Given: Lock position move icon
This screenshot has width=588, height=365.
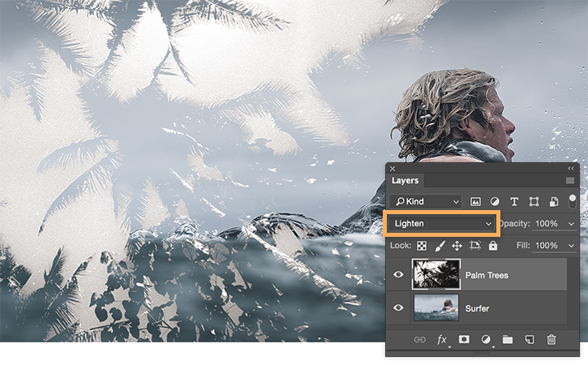Looking at the screenshot, I should (457, 246).
